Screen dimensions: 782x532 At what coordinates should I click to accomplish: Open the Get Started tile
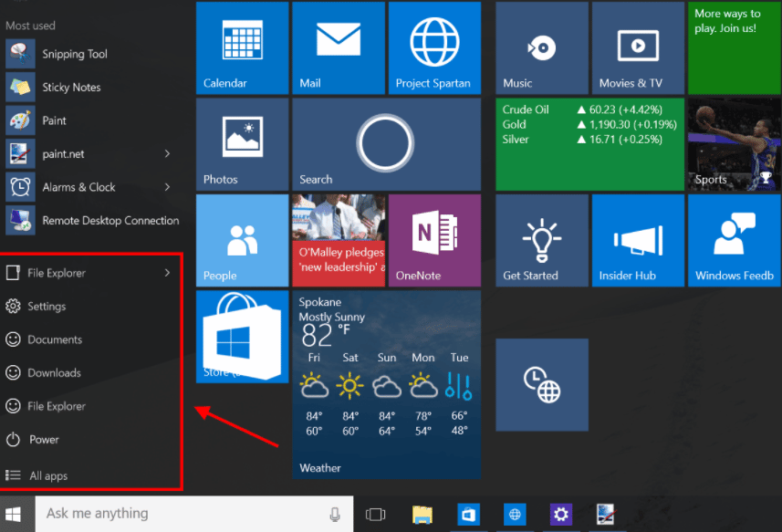click(x=542, y=240)
